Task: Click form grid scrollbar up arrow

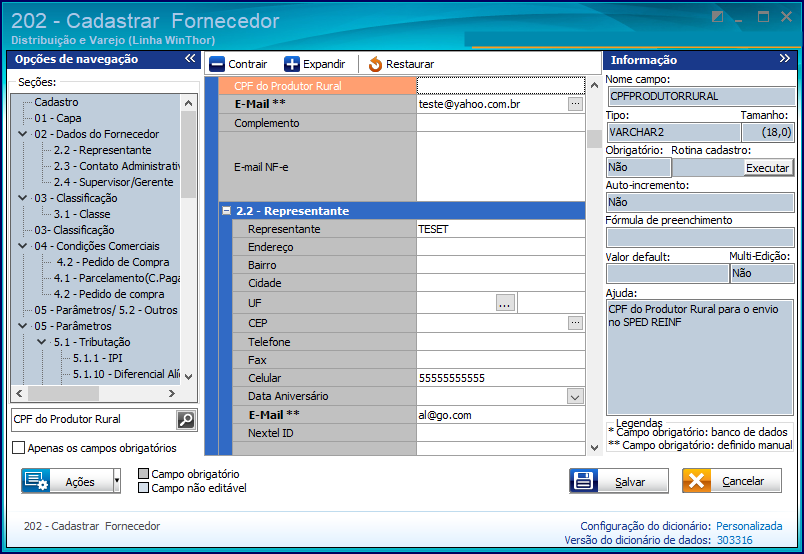Action: 594,85
